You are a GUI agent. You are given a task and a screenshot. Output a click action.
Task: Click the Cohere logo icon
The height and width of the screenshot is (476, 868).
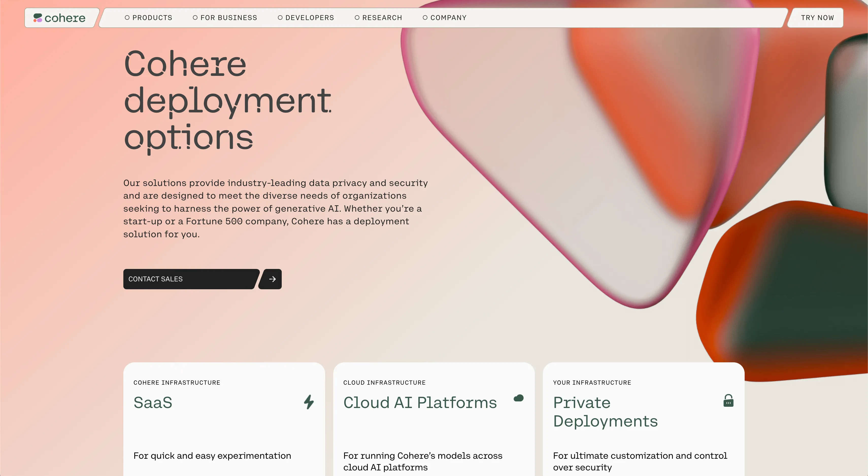pyautogui.click(x=38, y=18)
